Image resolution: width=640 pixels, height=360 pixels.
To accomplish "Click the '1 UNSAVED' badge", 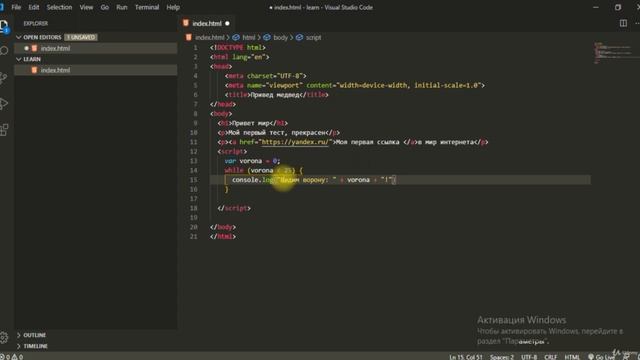I will (81, 37).
